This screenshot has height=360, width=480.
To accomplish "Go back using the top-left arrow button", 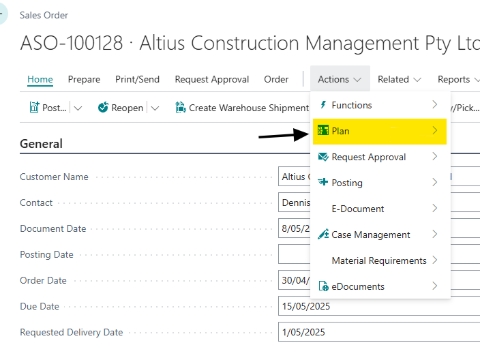I will [3, 13].
